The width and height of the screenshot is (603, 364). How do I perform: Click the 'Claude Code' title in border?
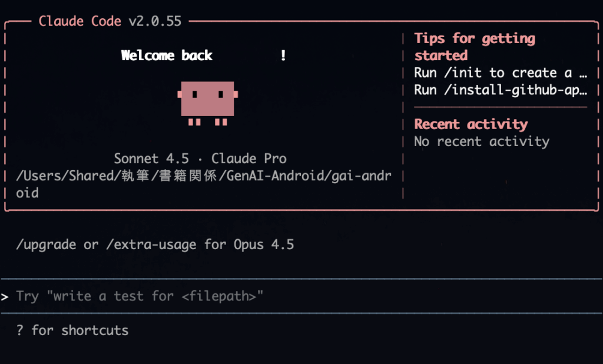(80, 21)
